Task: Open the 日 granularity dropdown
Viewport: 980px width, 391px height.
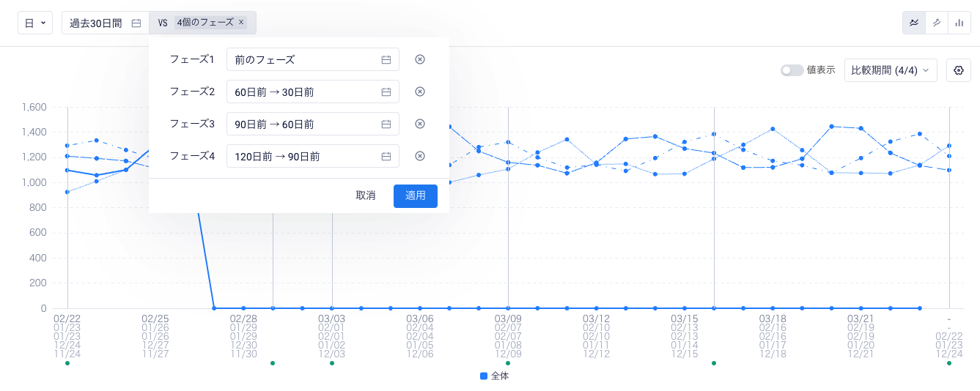Action: (x=35, y=23)
